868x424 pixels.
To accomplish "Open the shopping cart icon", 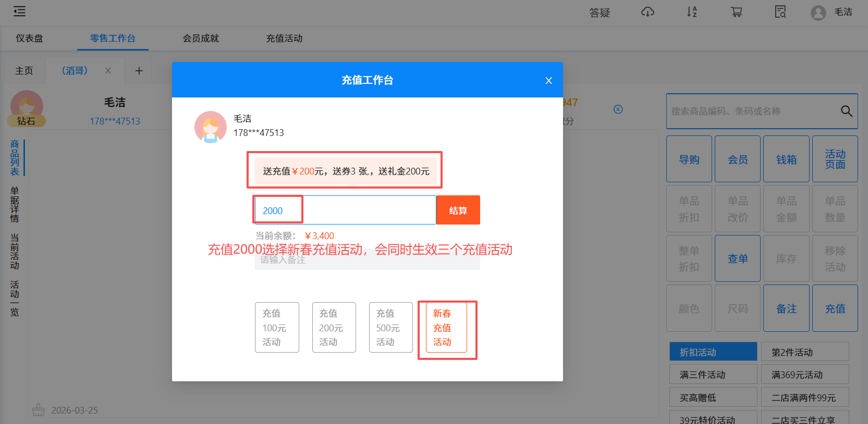I will (x=736, y=11).
